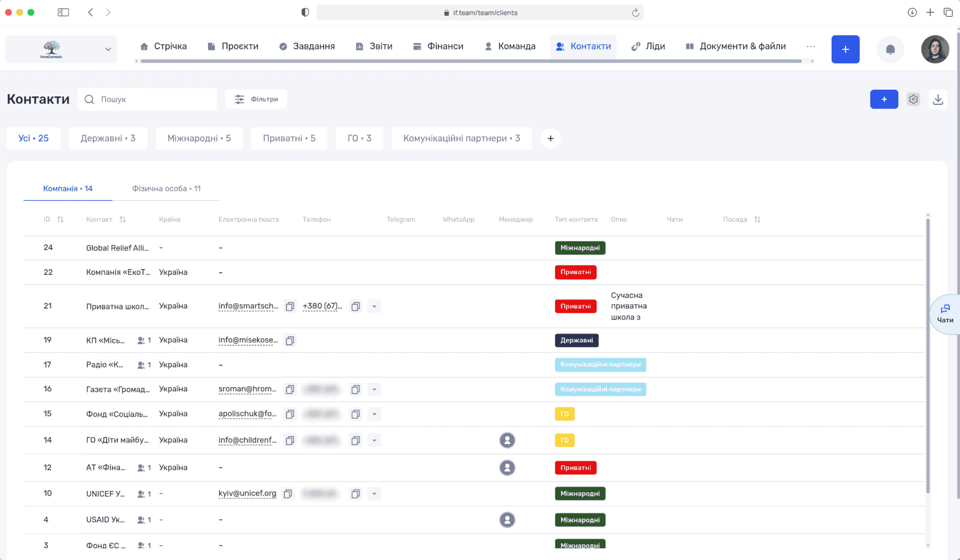Copy phone number +380 (67) of contact 21
960x560 pixels.
pyautogui.click(x=356, y=307)
